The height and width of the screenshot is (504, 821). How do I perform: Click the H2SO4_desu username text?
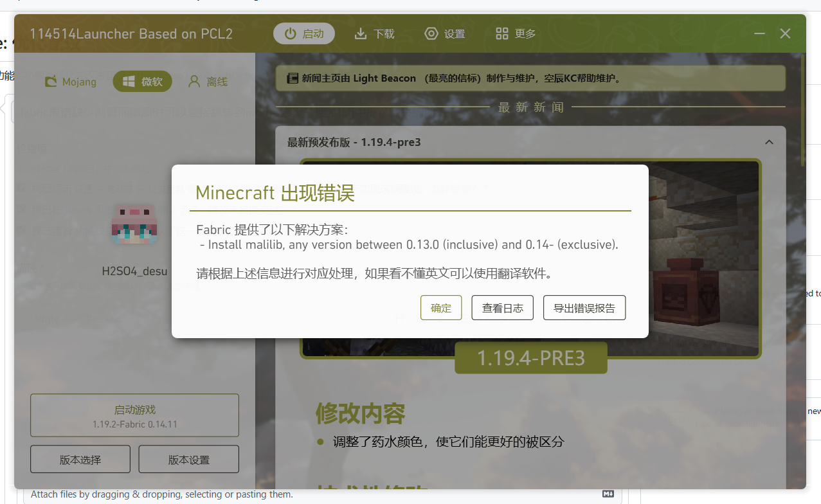(134, 271)
